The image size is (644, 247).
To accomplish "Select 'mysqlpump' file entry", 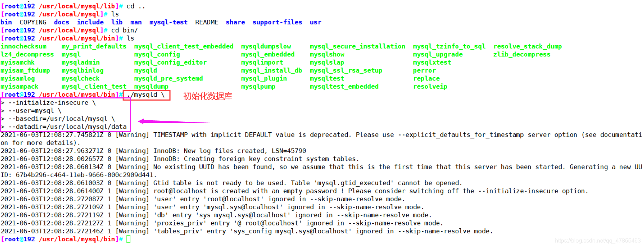I will tap(258, 86).
